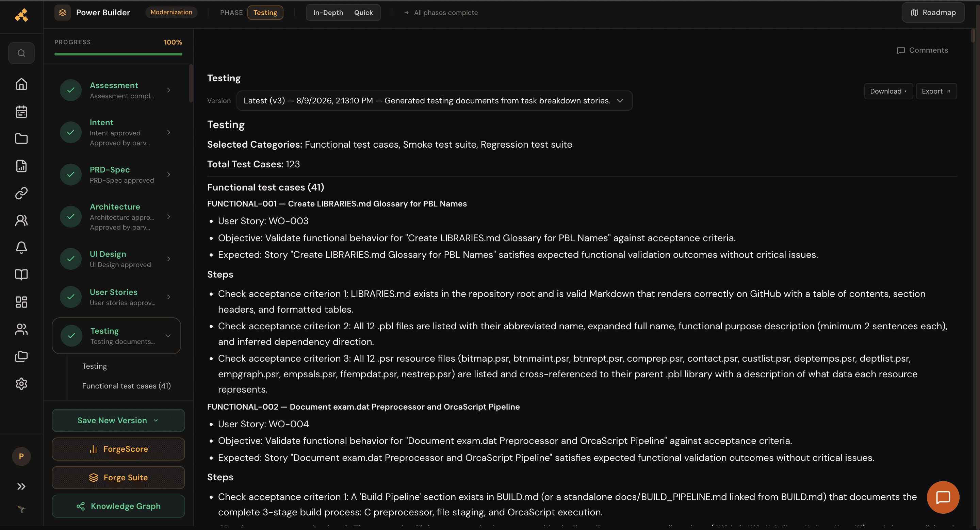Screen dimensions: 980x530
Task: Click the orange app logo icon
Action: coord(21,15)
